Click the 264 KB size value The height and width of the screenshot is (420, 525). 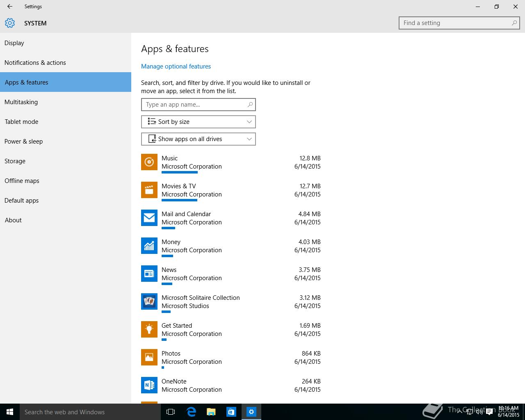click(x=311, y=381)
